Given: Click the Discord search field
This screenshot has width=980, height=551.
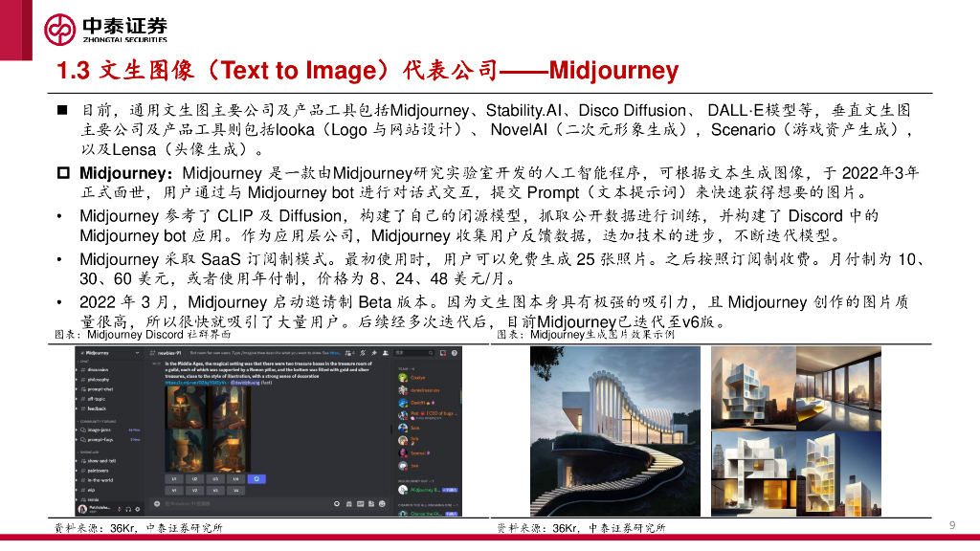Looking at the screenshot, I should pos(413,353).
